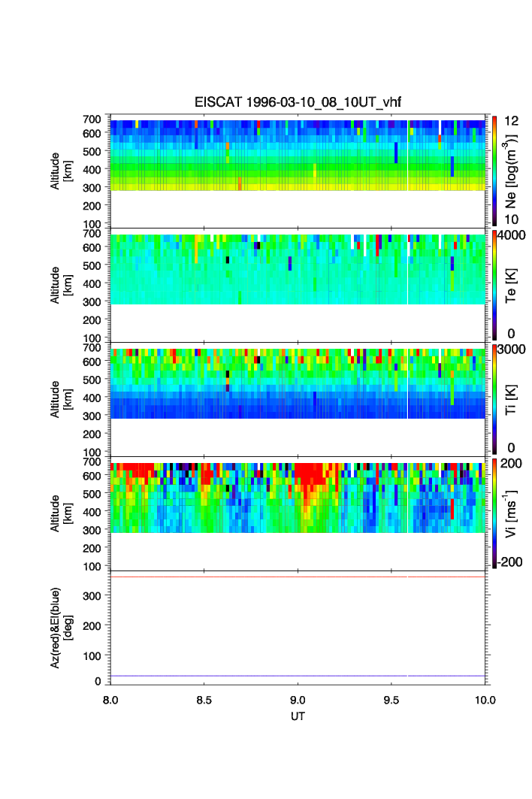
Task: Click the 9.5 tick on time axis
Action: tap(391, 700)
